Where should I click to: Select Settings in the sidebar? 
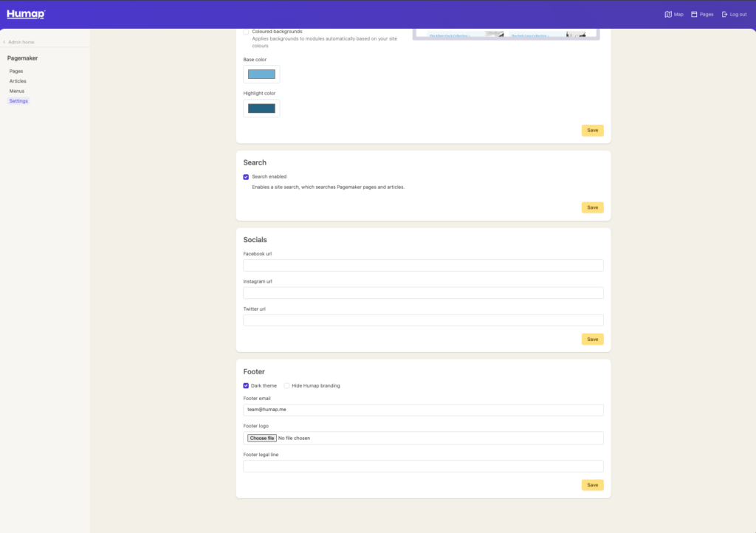tap(18, 101)
